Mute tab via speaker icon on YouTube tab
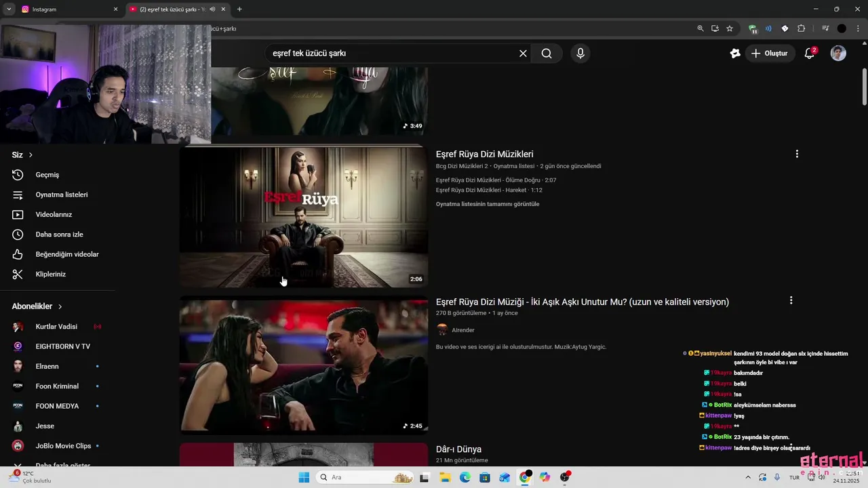This screenshot has width=868, height=488. [x=212, y=9]
